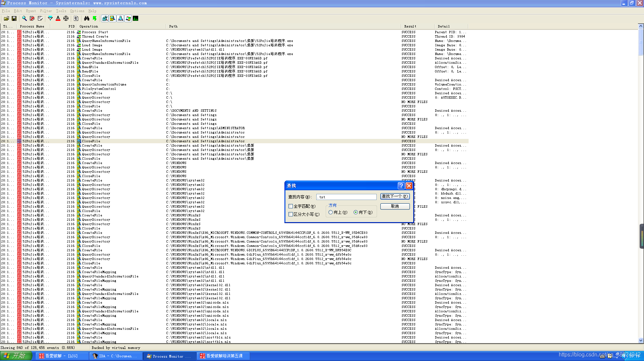Click the Result column header

[418, 26]
